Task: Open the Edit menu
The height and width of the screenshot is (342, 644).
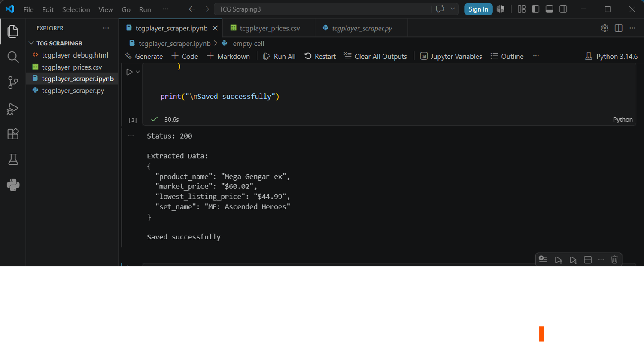Action: click(48, 9)
